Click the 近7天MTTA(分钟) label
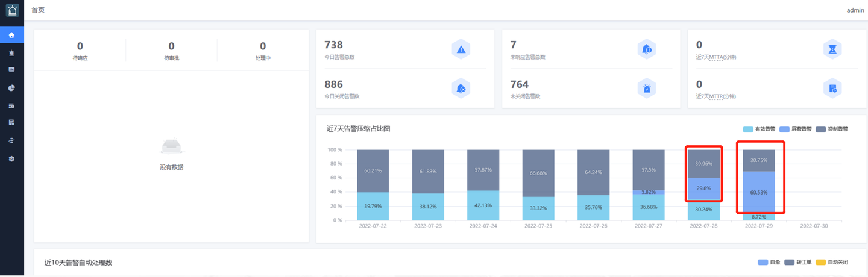 716,57
